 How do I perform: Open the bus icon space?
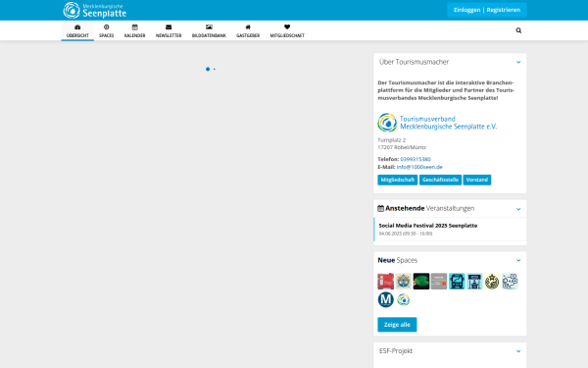pos(457,281)
